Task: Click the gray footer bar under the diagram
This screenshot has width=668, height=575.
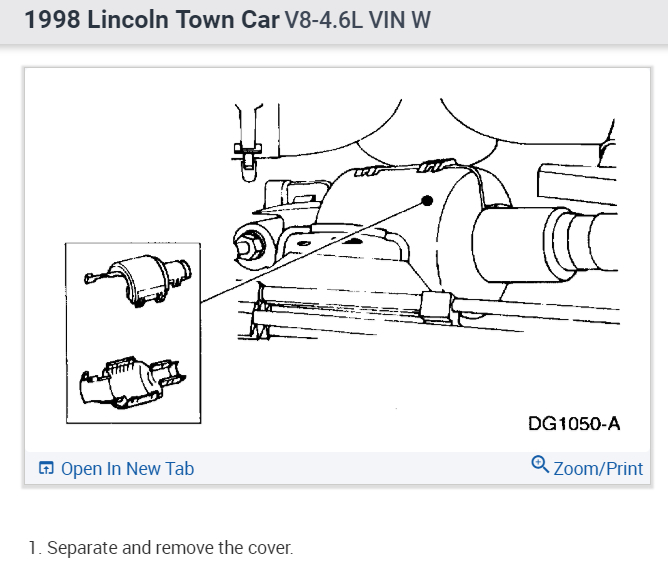Action: (x=337, y=468)
